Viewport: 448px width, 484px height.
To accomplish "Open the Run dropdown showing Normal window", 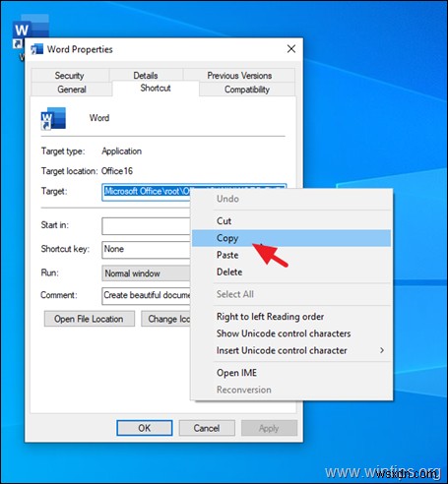I will [x=146, y=273].
